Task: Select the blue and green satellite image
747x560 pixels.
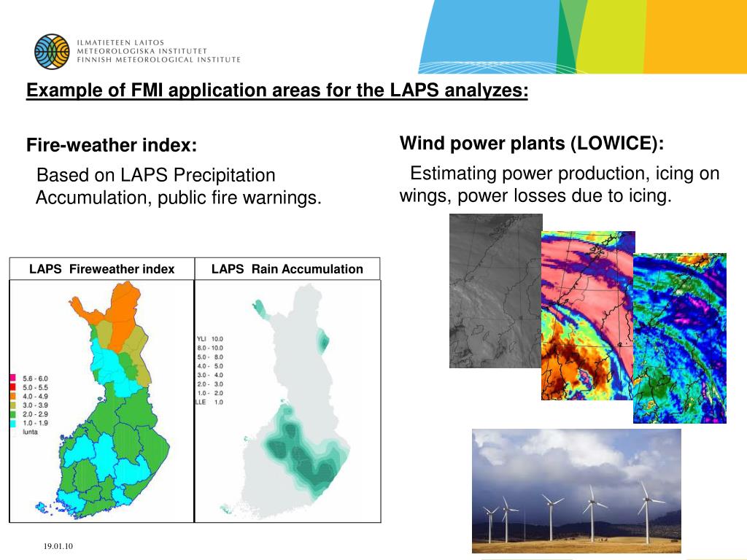Action: pos(680,338)
